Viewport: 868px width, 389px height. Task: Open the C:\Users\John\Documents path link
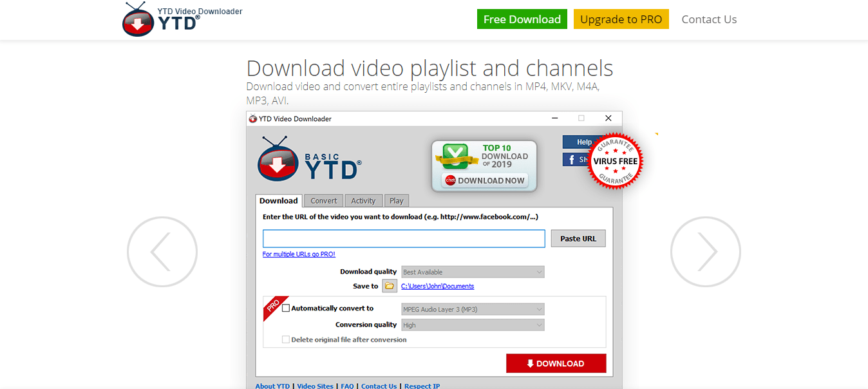click(x=437, y=286)
